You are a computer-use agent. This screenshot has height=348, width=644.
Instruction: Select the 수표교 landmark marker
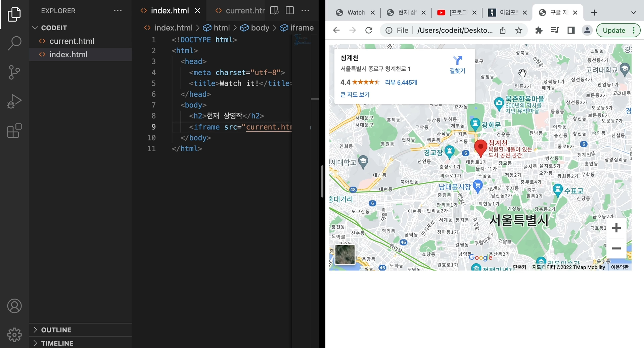558,190
